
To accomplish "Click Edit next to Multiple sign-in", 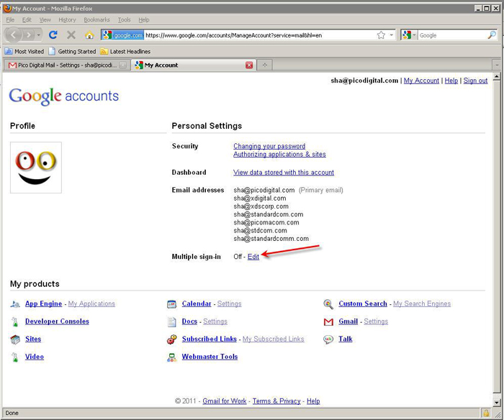I will [253, 257].
